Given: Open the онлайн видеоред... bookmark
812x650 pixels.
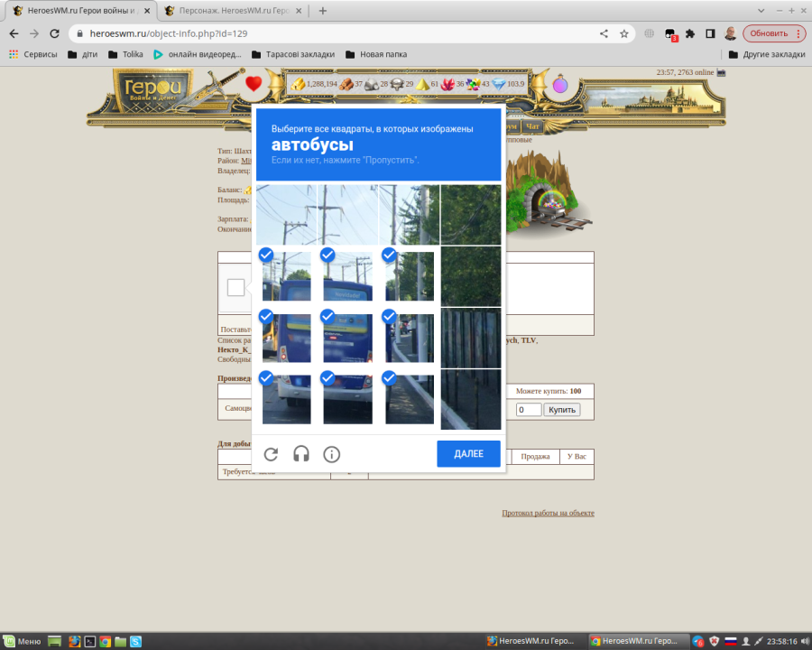Looking at the screenshot, I should (198, 54).
